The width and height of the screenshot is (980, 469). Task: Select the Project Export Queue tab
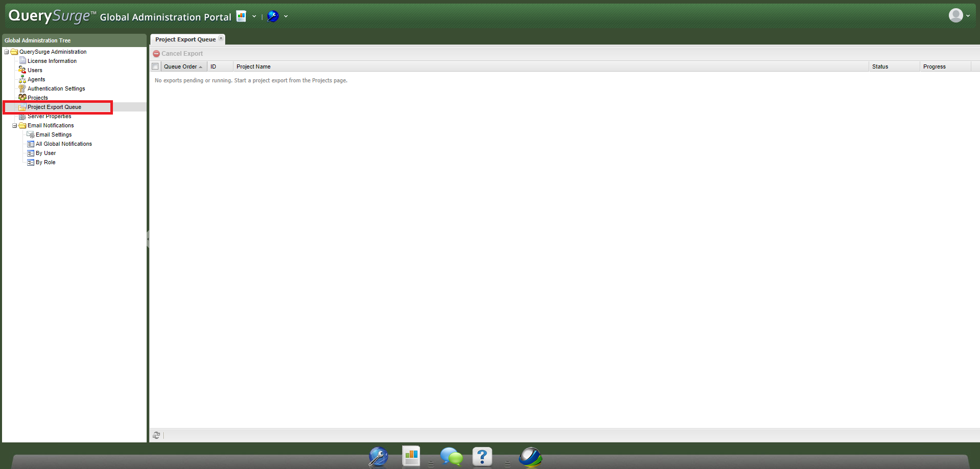pyautogui.click(x=185, y=39)
